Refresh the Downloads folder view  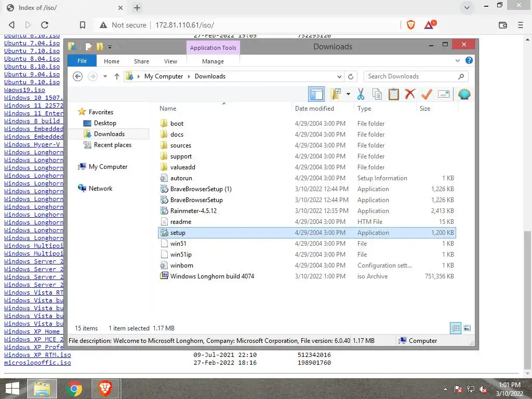coord(351,76)
